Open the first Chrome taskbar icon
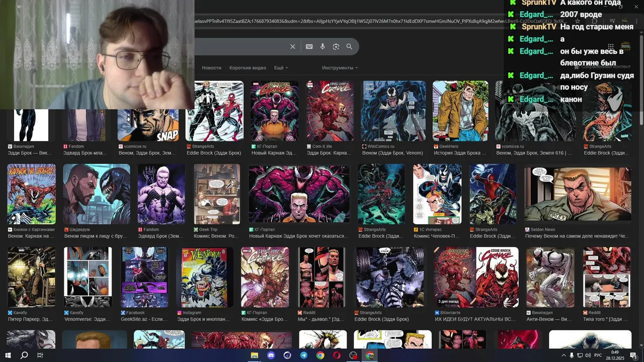644x362 pixels. [x=320, y=355]
